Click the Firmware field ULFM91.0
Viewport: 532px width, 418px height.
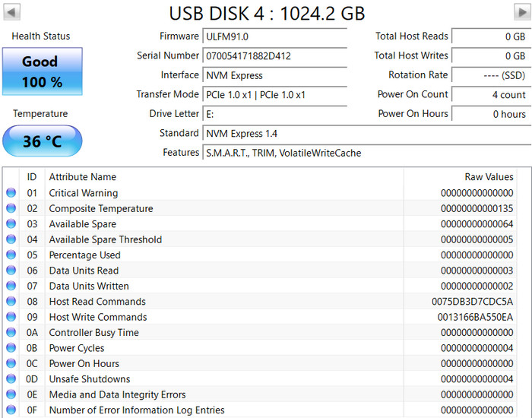click(275, 36)
